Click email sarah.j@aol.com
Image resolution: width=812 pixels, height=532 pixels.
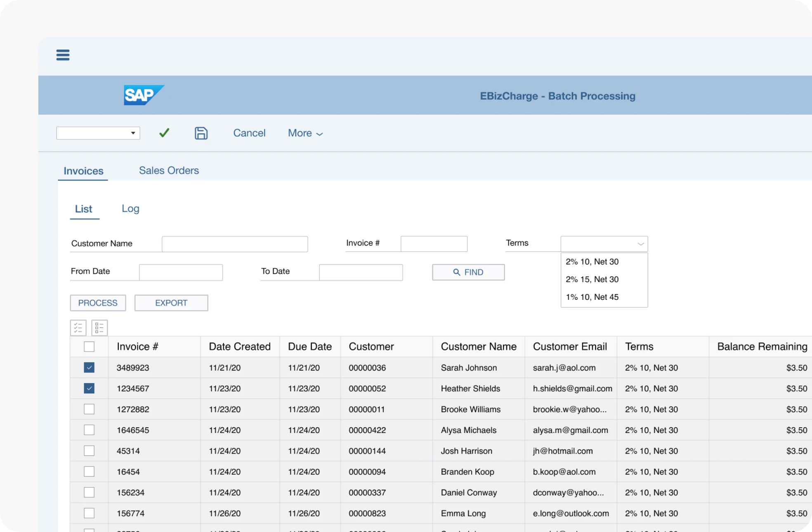pos(564,367)
